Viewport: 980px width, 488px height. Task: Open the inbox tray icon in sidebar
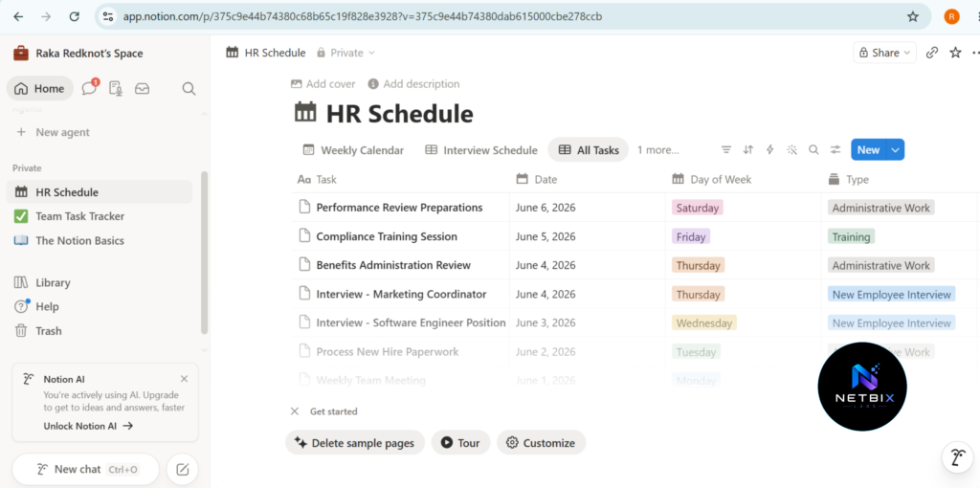(x=142, y=89)
